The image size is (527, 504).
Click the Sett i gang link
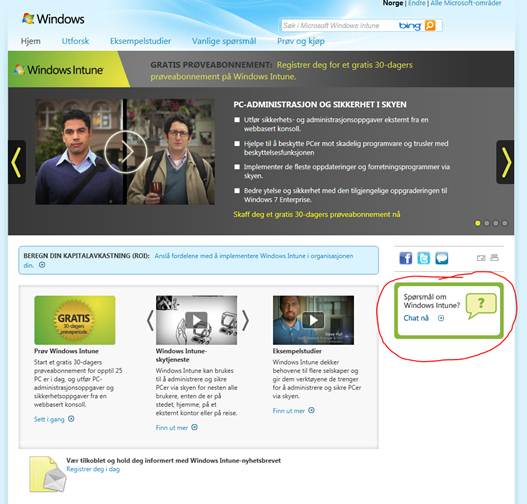click(x=49, y=419)
